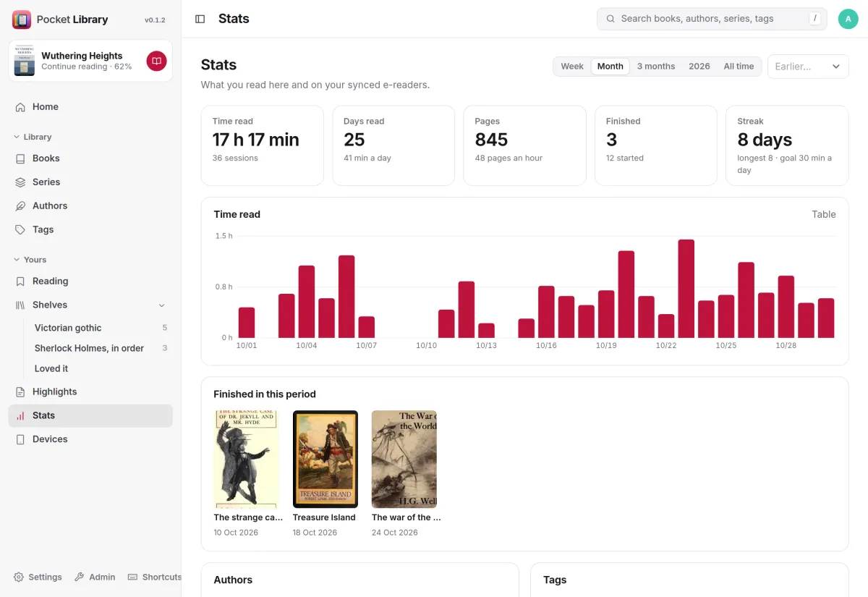This screenshot has height=597, width=868.
Task: Click the Home house icon
Action: [20, 106]
